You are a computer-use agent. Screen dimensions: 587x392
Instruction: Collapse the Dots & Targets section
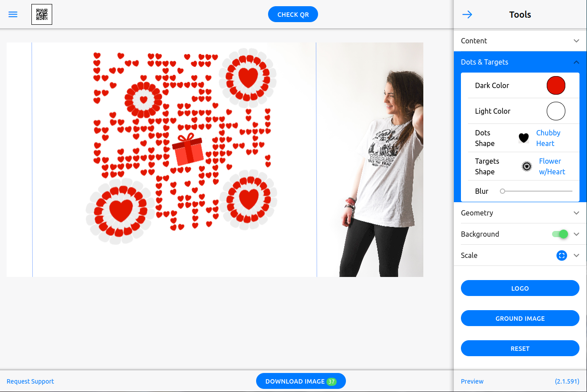(576, 62)
